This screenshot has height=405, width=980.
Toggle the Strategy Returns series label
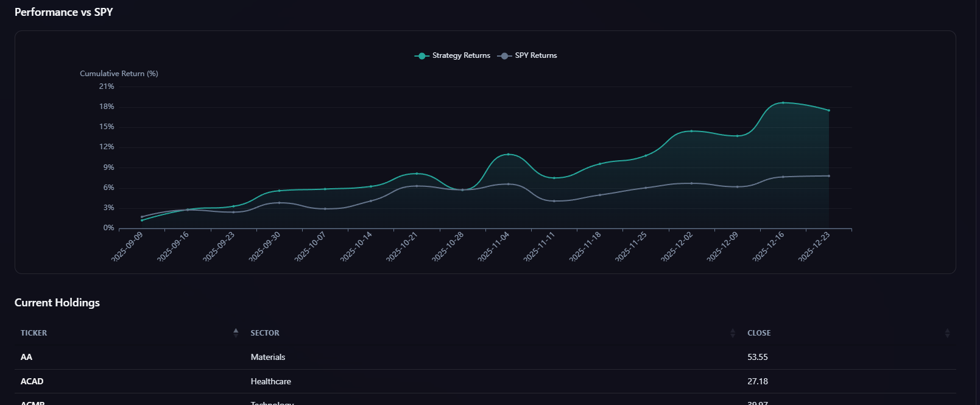(x=461, y=55)
